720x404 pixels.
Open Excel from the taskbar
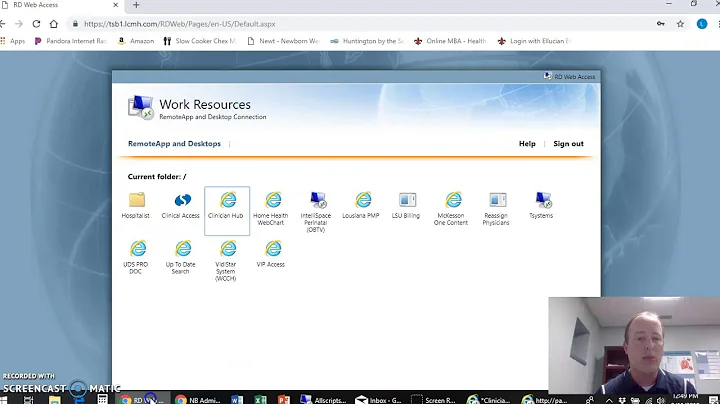260,399
